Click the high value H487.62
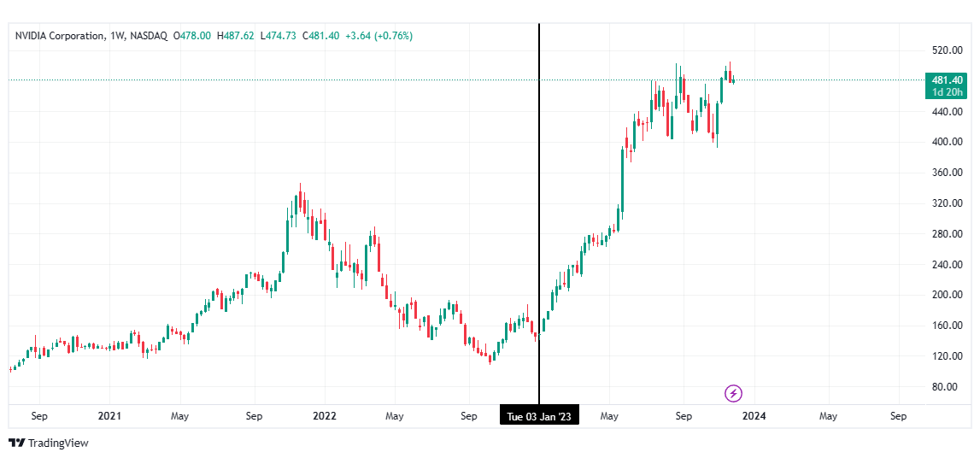 [x=235, y=36]
